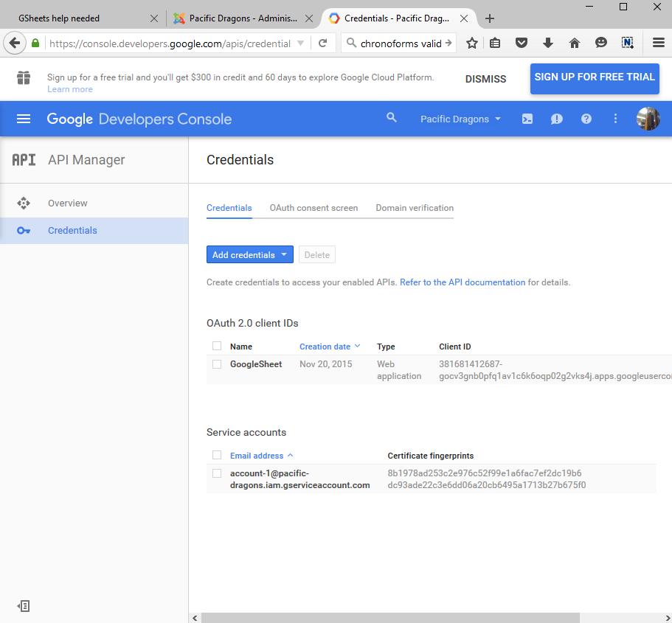Click the Google Developers Console title
Screen dimensions: 672x623
click(139, 119)
